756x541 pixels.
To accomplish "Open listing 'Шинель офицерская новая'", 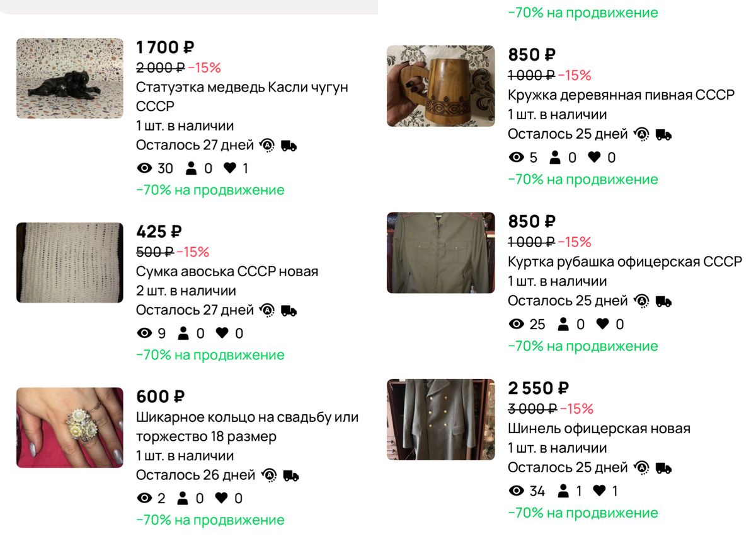I will point(598,429).
